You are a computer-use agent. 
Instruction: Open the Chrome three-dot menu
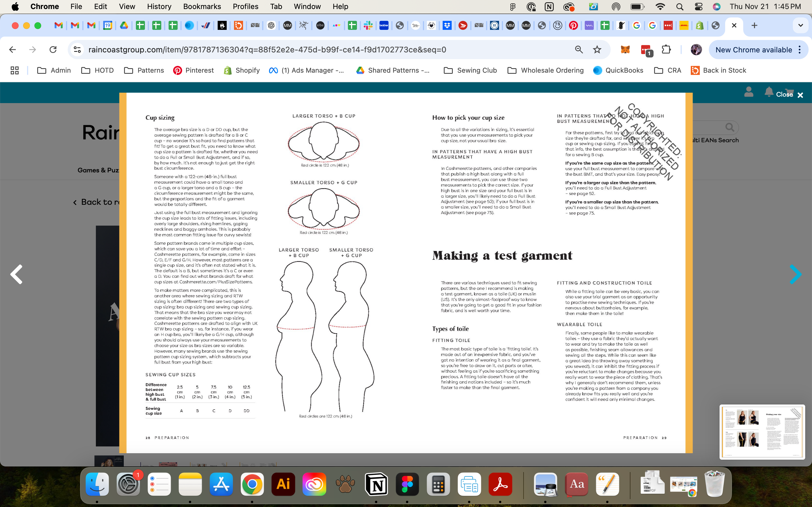(800, 50)
